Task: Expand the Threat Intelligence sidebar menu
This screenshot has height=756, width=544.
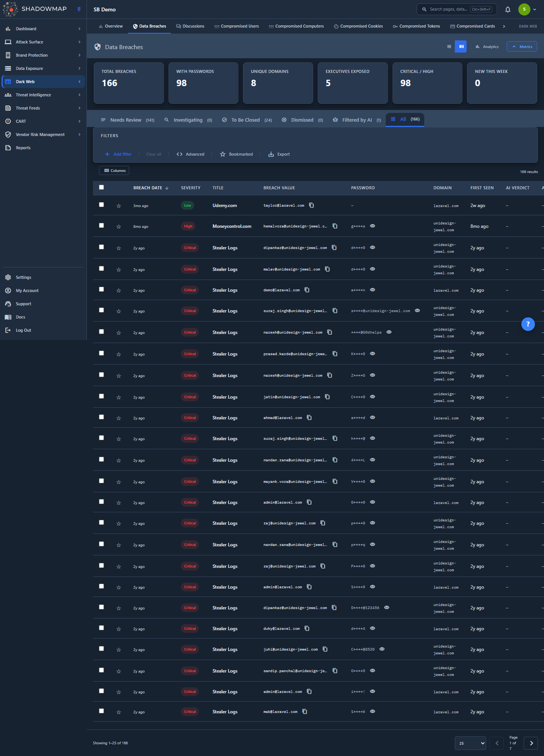Action: tap(43, 95)
